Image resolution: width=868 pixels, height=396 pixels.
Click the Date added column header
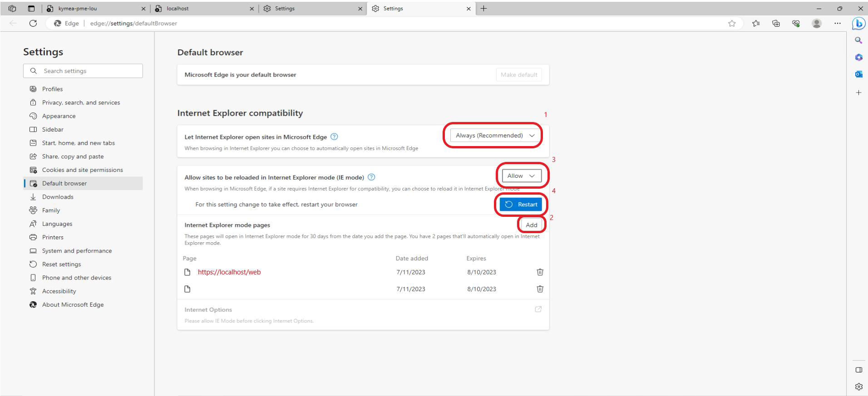click(412, 258)
